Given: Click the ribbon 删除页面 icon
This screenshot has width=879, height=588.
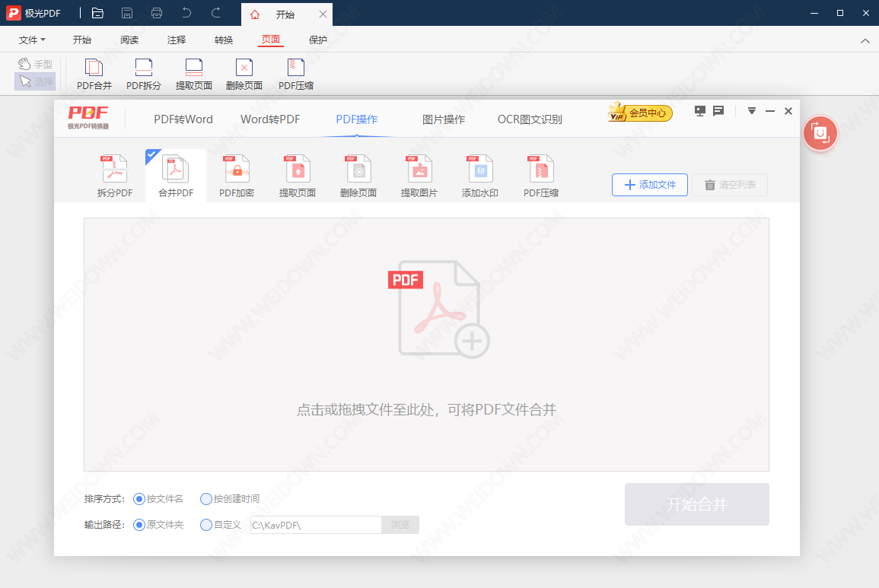Looking at the screenshot, I should [244, 75].
